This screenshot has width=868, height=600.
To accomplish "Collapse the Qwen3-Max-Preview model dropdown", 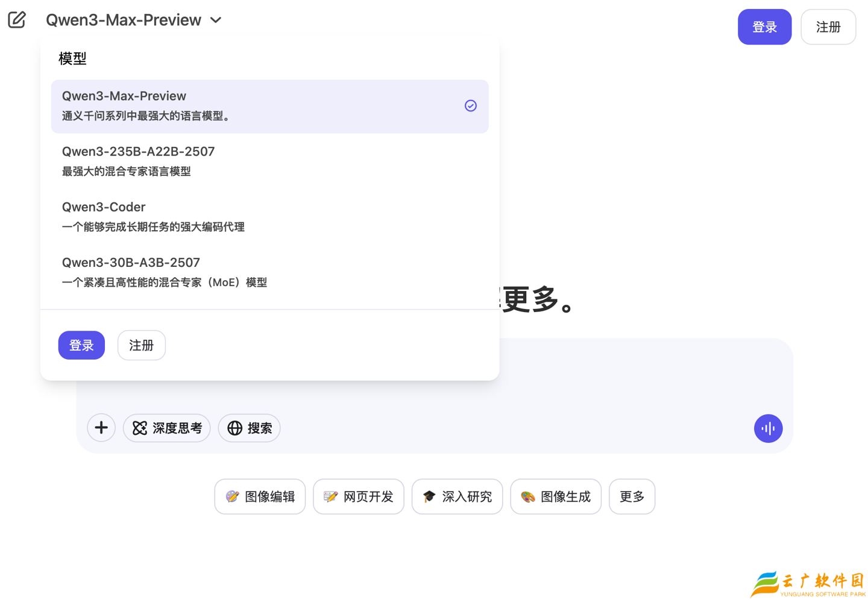I will pyautogui.click(x=134, y=20).
